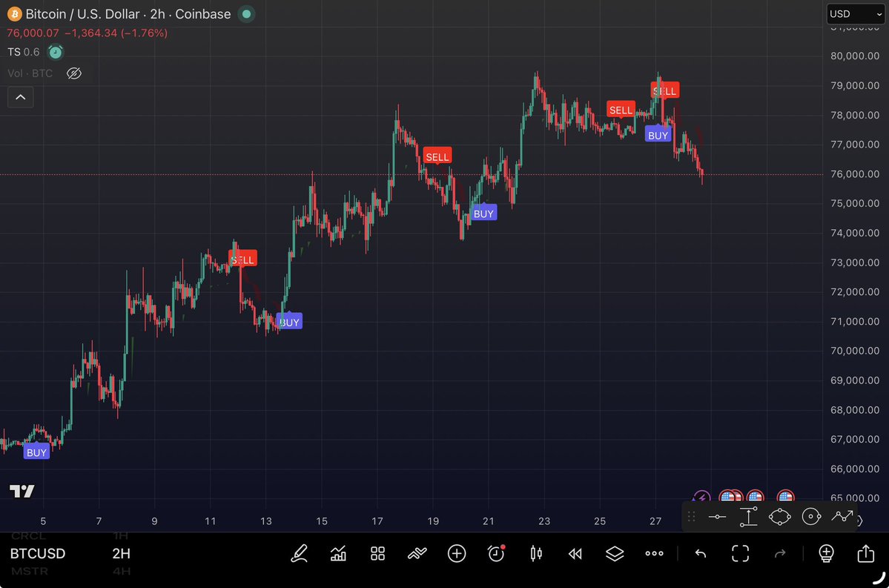Enter fullscreen mode via the brackets icon

tap(741, 553)
